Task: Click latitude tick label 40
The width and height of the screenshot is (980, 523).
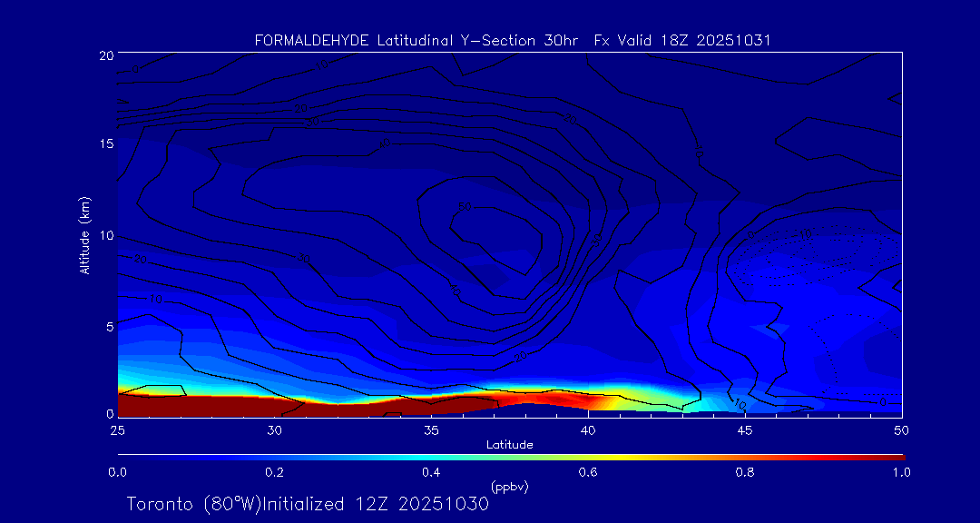Action: (x=588, y=429)
